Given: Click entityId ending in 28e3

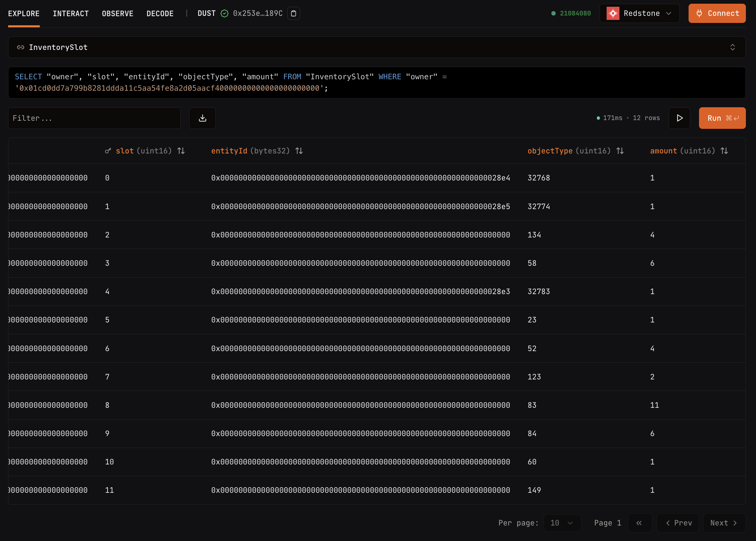Looking at the screenshot, I should click(x=361, y=291).
